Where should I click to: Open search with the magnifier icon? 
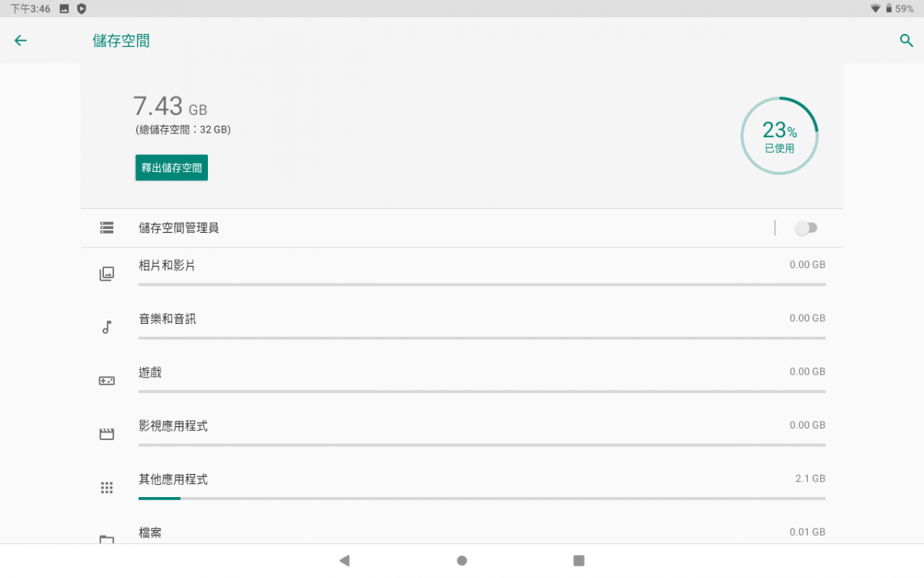[906, 41]
